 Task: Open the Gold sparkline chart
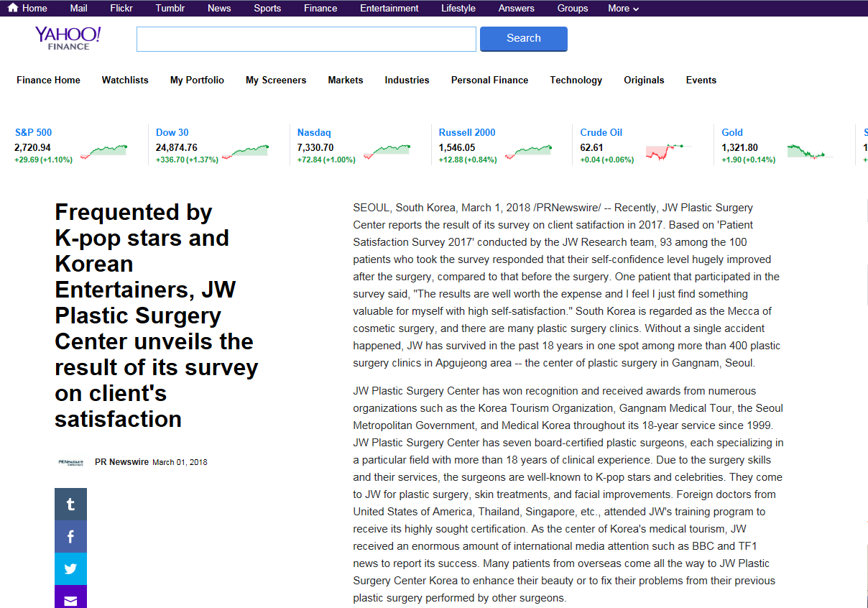tap(811, 151)
